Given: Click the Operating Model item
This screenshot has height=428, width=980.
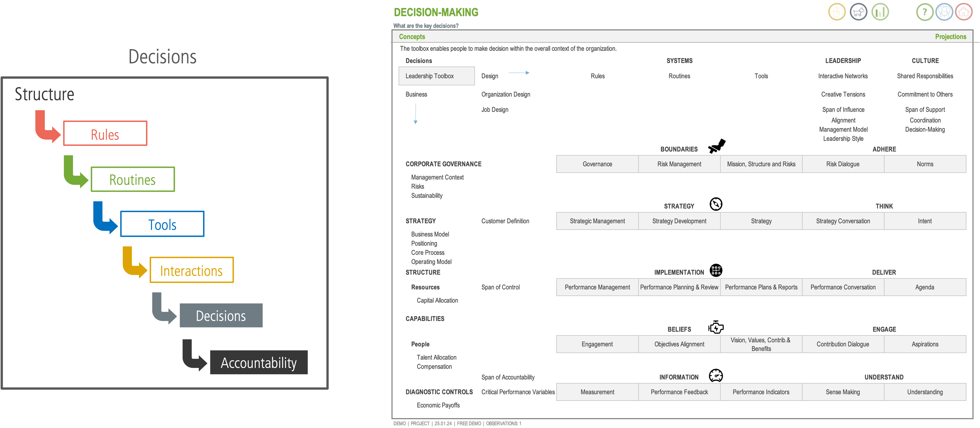Looking at the screenshot, I should point(431,262).
